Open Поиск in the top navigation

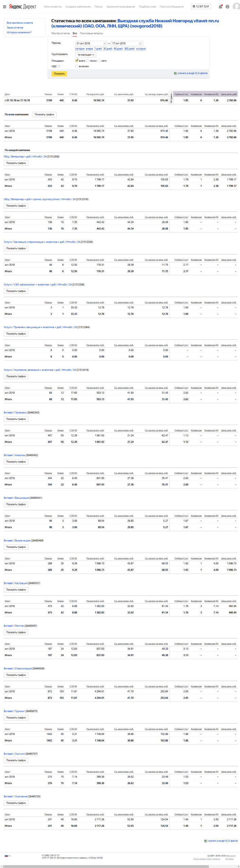point(98,6)
